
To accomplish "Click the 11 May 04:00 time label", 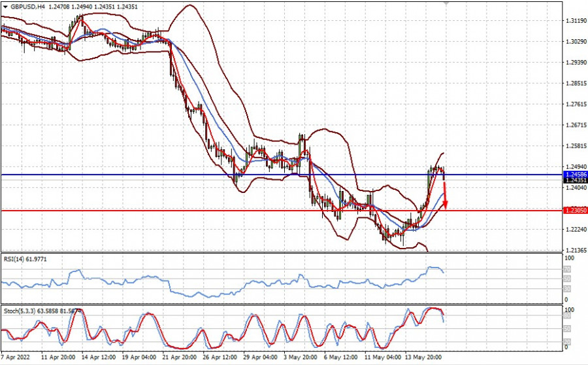I will point(382,357).
